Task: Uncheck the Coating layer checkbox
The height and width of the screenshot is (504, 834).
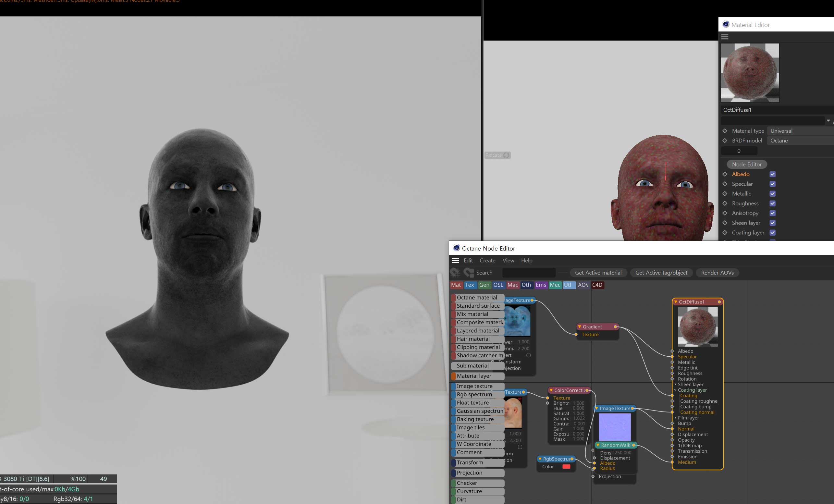Action: point(772,233)
